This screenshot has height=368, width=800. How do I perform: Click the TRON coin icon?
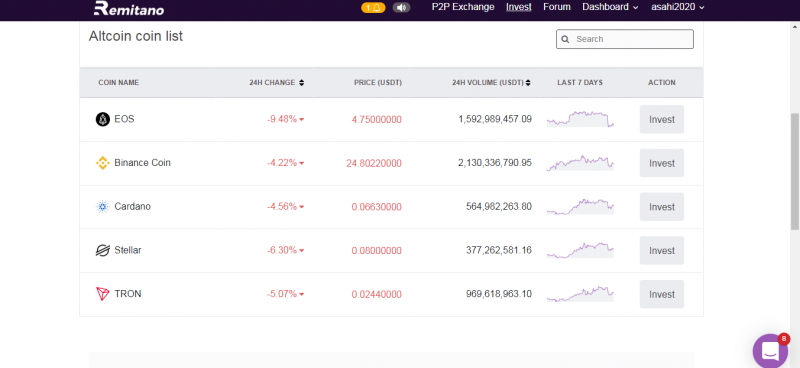[x=103, y=294]
